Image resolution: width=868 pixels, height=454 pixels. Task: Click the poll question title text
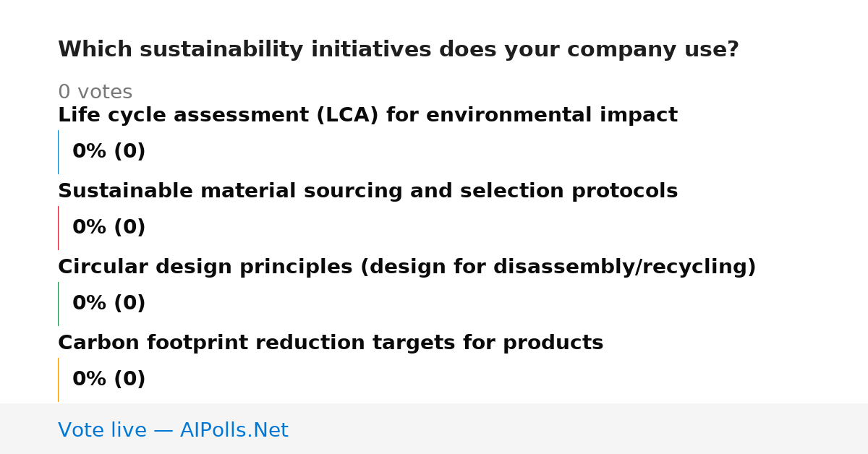click(399, 50)
